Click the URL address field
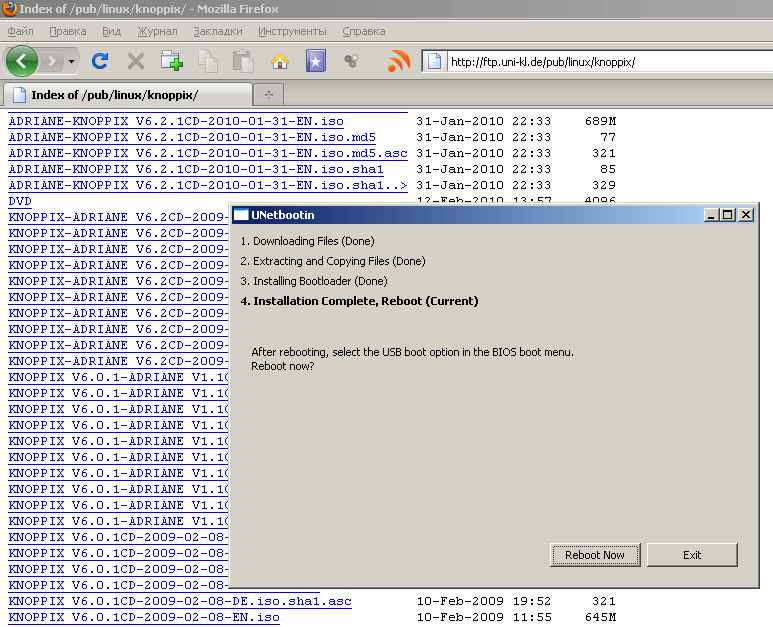773x627 pixels. pyautogui.click(x=609, y=62)
